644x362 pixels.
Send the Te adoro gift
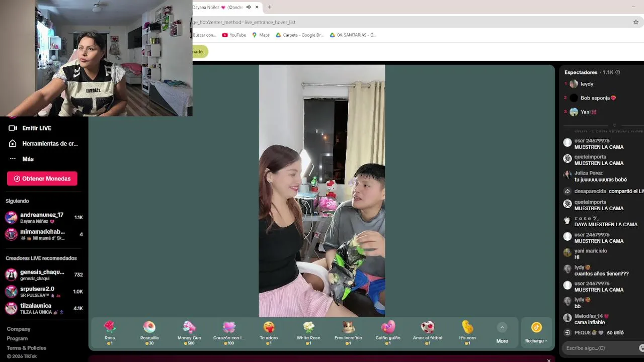point(269,333)
